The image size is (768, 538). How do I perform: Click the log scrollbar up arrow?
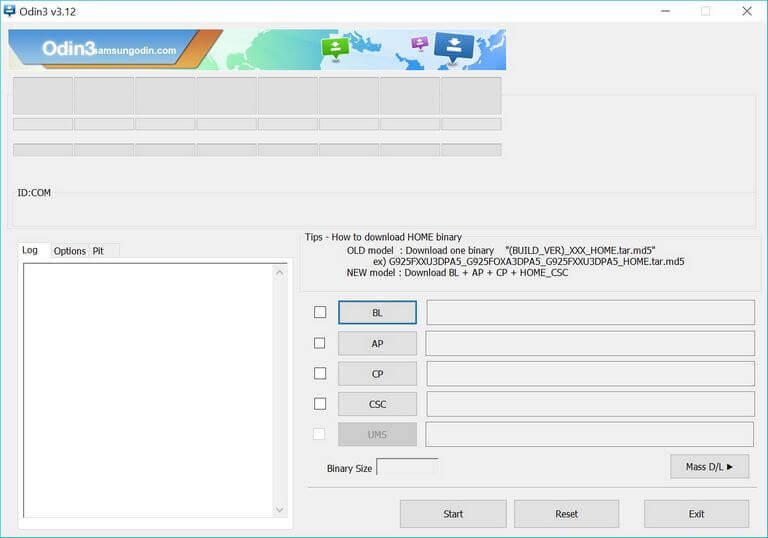pyautogui.click(x=280, y=272)
